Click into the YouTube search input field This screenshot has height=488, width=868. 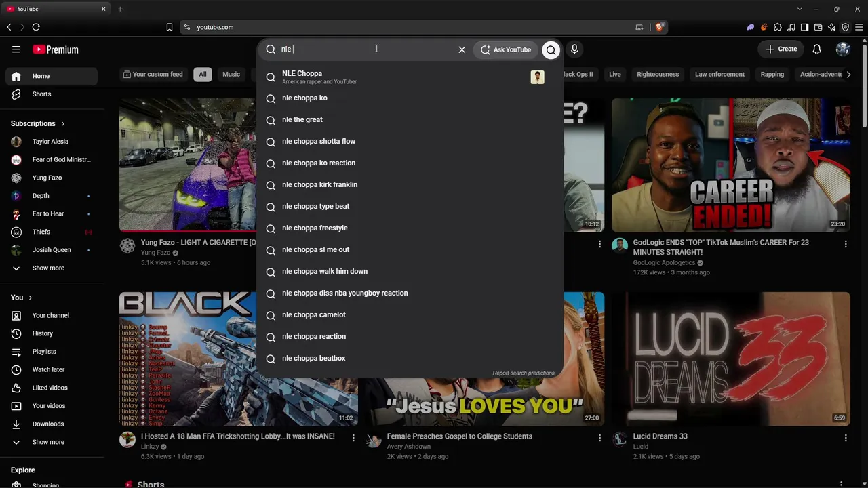coord(366,49)
